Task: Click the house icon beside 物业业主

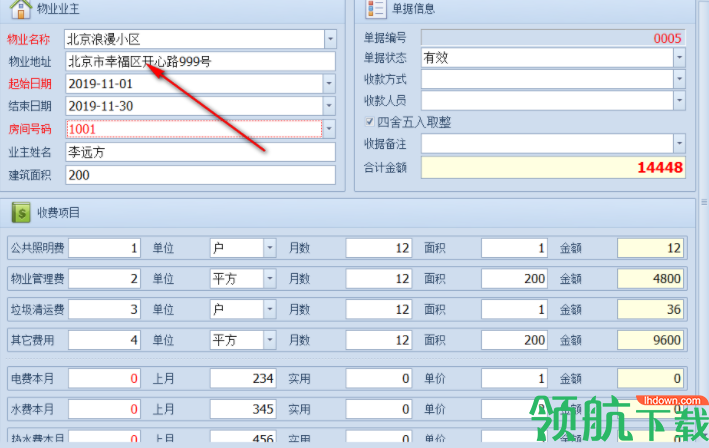Action: pyautogui.click(x=21, y=9)
